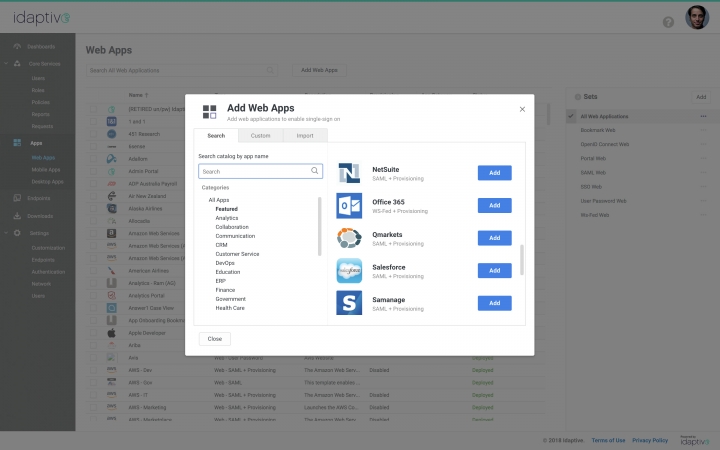Image resolution: width=720 pixels, height=450 pixels.
Task: Click the Endpoints devices icon in sidebar
Action: click(17, 198)
